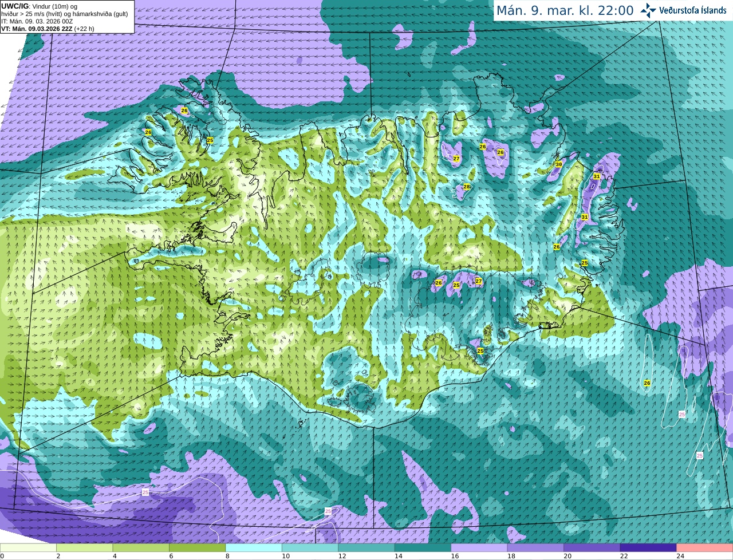The height and width of the screenshot is (560, 733).
Task: Click the scale label '4'
Action: coord(115,556)
